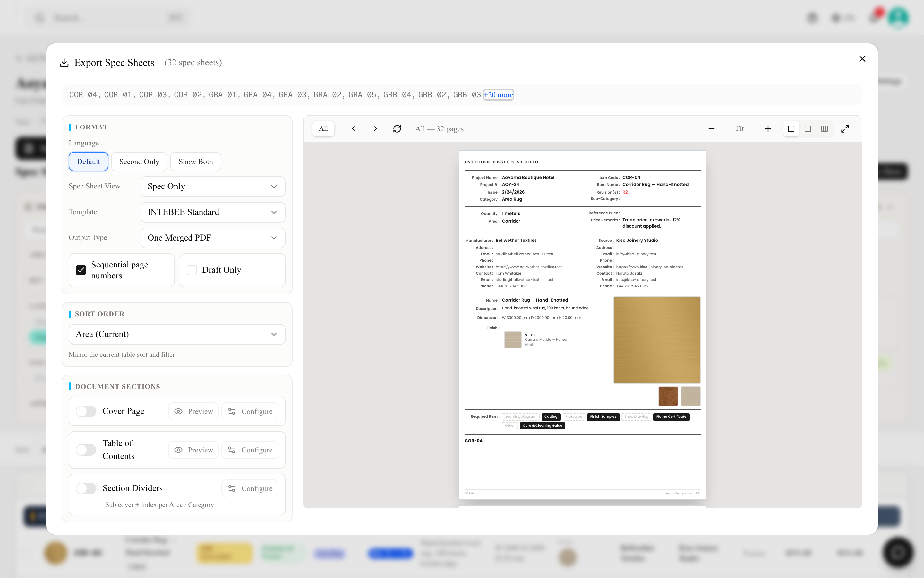Open the Output Type dropdown
924x578 pixels.
(x=213, y=238)
